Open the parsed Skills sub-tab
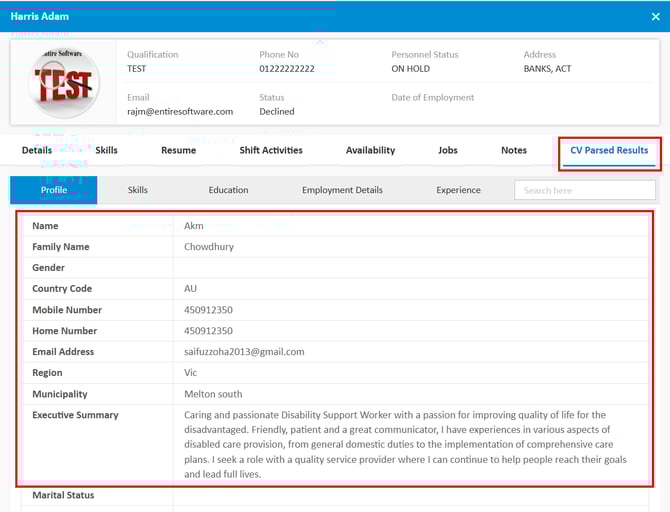 point(138,190)
